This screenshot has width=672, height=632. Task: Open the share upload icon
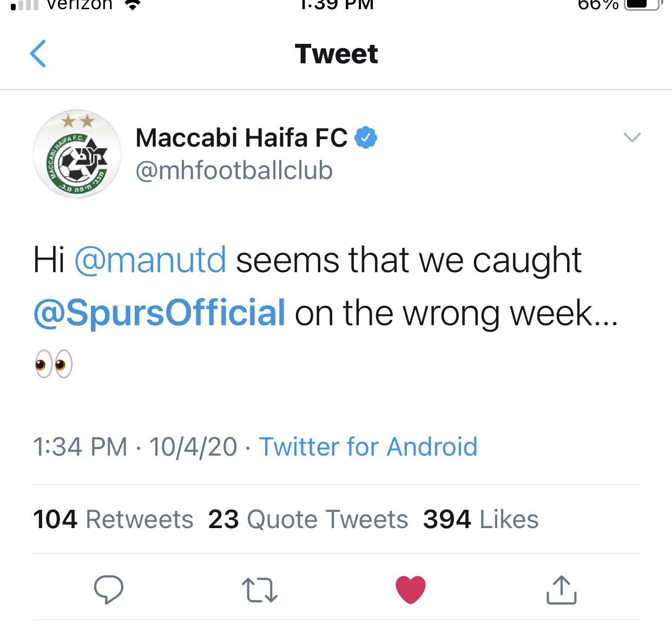561,589
